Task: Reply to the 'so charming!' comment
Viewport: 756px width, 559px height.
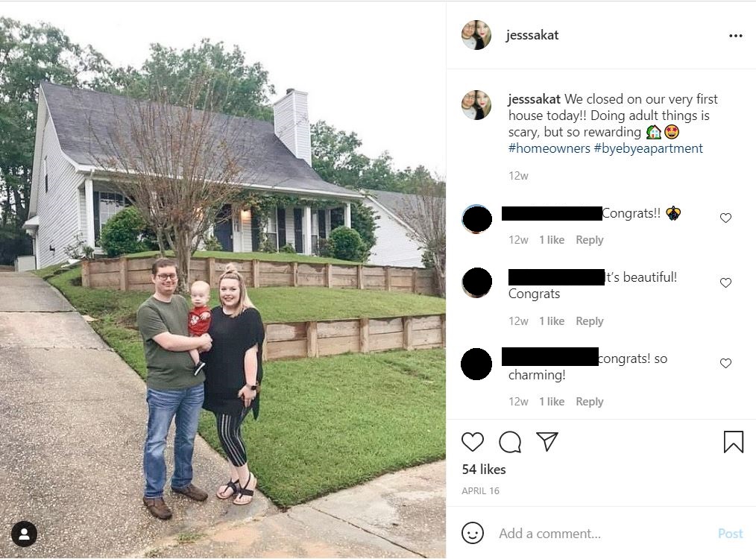Action: (x=589, y=402)
